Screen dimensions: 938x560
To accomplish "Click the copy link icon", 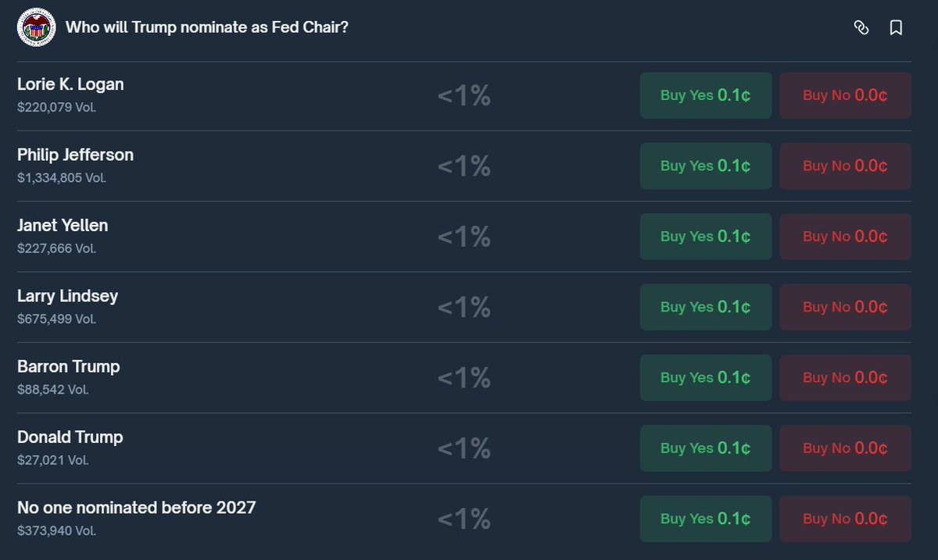I will pyautogui.click(x=861, y=28).
